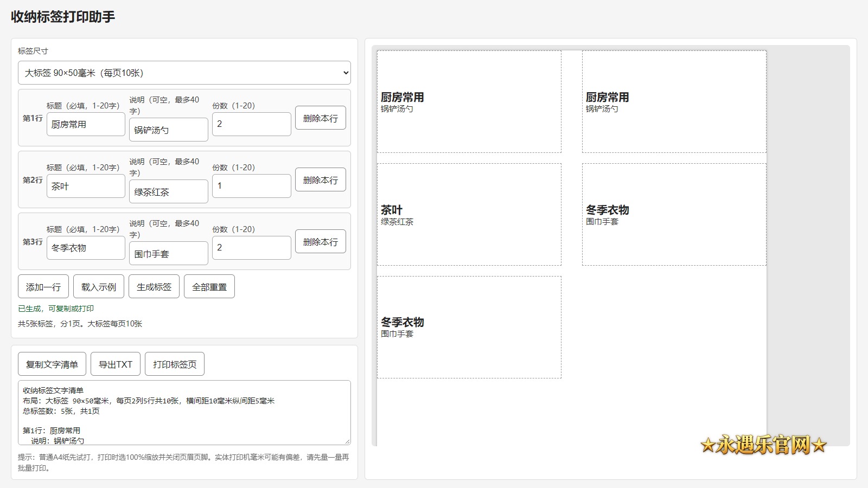
Task: Click the 第1行 title field 厨房常用
Action: point(86,124)
